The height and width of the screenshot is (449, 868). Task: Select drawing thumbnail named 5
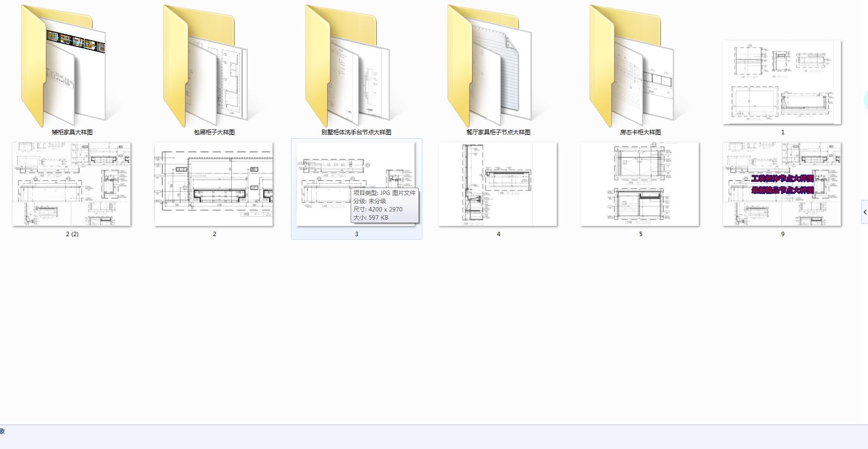coord(640,184)
